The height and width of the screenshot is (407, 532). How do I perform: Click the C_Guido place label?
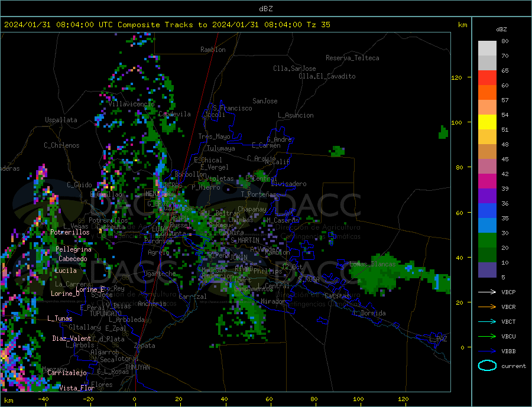79,185
